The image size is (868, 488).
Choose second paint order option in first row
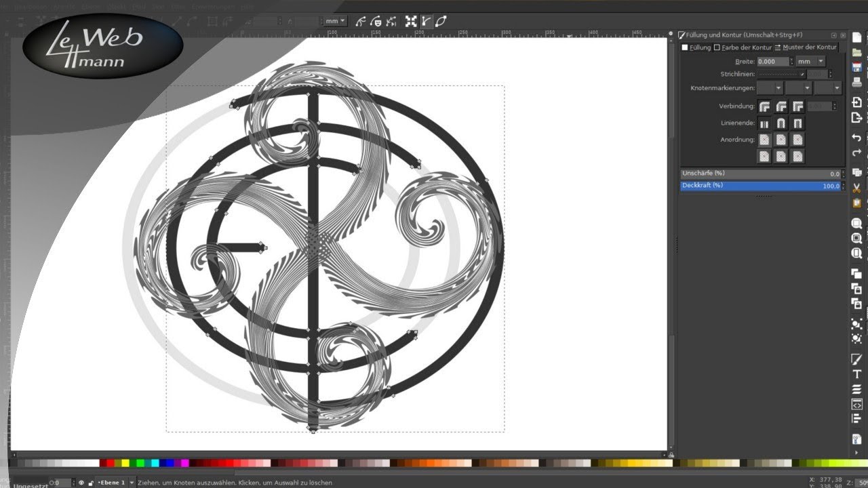(781, 140)
